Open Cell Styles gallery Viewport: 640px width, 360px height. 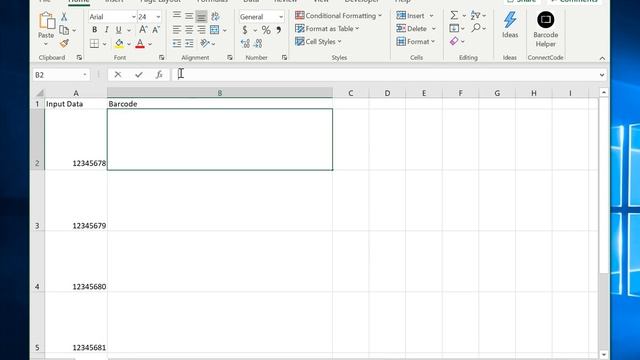(x=318, y=42)
